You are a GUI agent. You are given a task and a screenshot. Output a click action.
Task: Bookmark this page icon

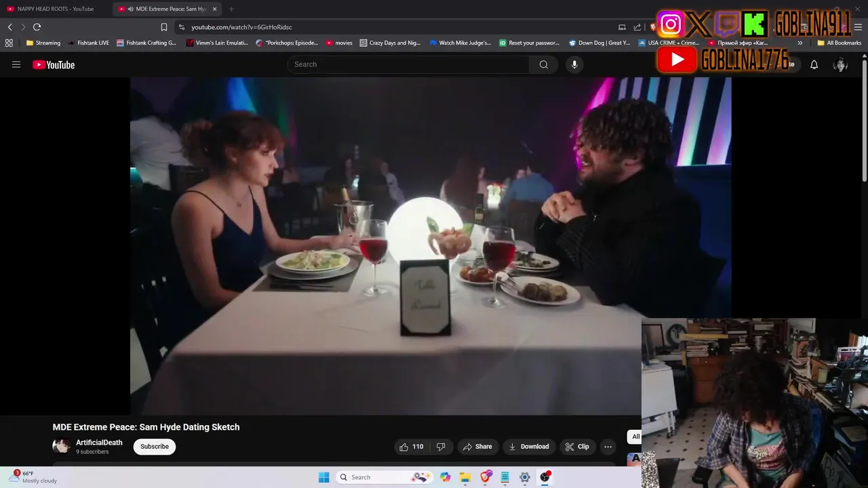pyautogui.click(x=163, y=27)
